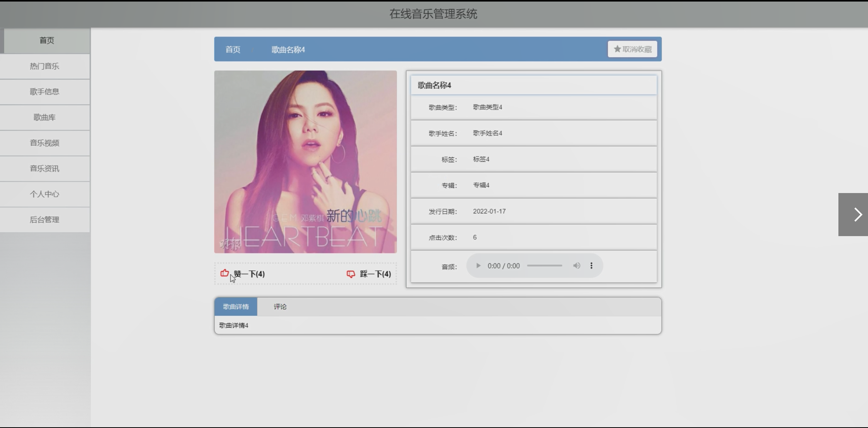The height and width of the screenshot is (428, 868).
Task: Click the 歌曲详情4 description text
Action: pyautogui.click(x=234, y=325)
